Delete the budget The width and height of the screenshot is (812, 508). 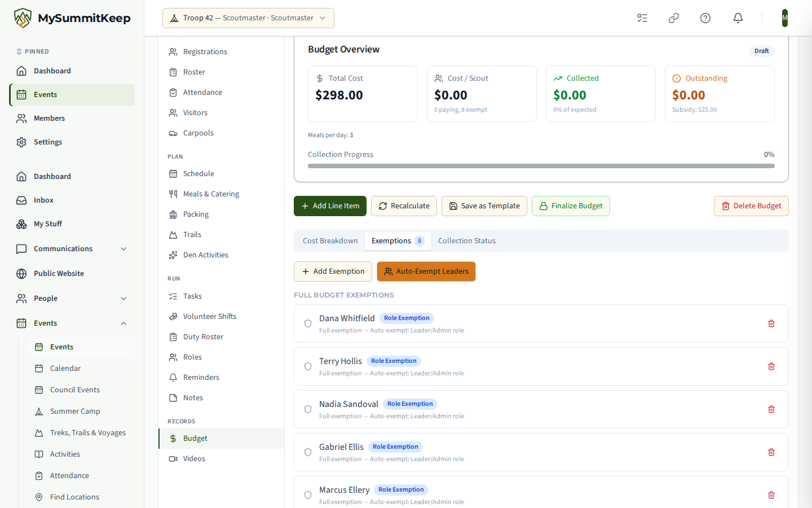pyautogui.click(x=751, y=206)
